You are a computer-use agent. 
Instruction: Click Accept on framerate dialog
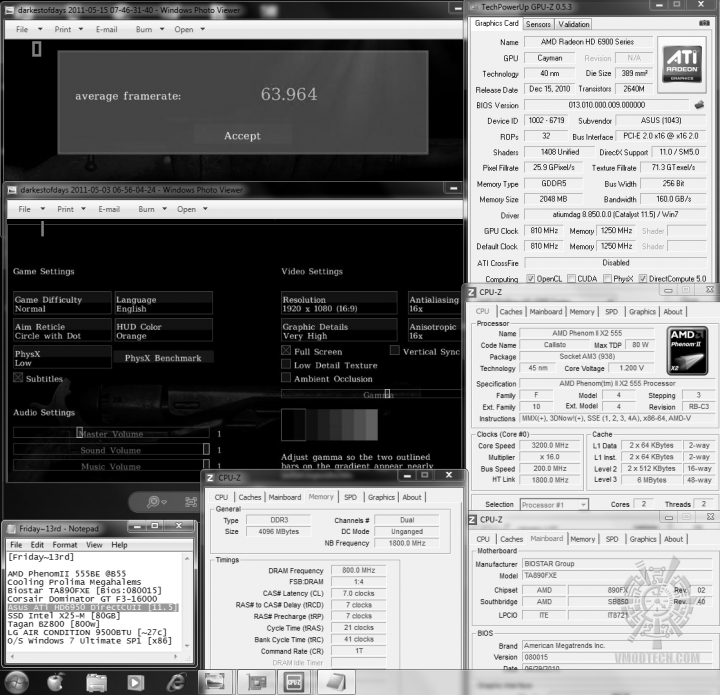coord(242,136)
